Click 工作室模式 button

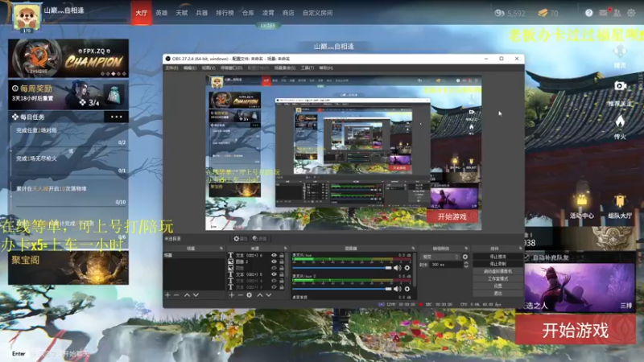tap(497, 278)
